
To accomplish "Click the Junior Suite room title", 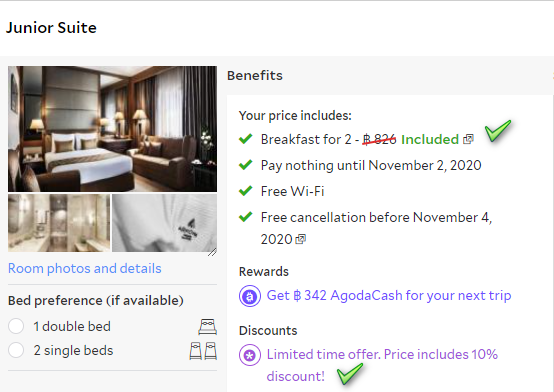I will [51, 28].
